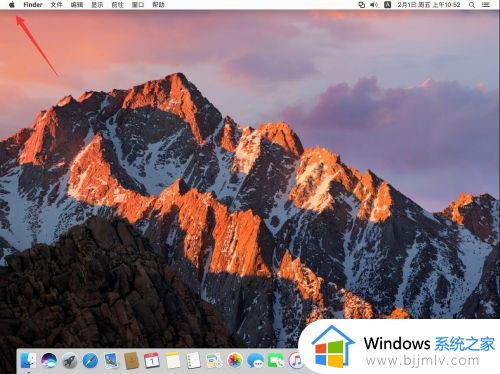Open the Mail stamp icon in Dock
The image size is (500, 374).
[x=111, y=361]
